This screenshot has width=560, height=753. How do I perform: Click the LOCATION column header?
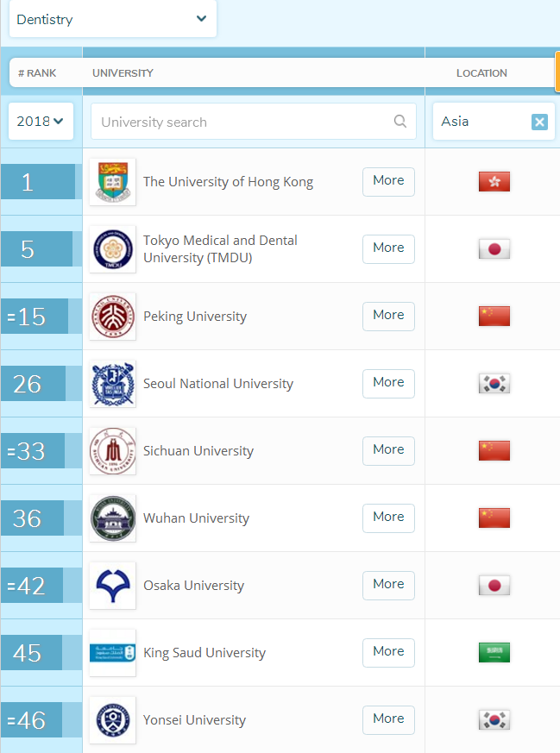coord(481,73)
